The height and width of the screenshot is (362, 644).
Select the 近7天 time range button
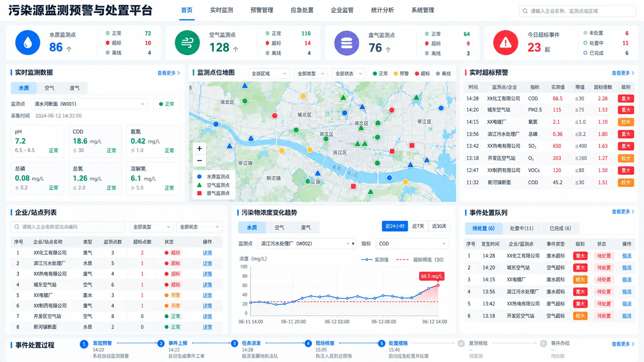pyautogui.click(x=418, y=226)
